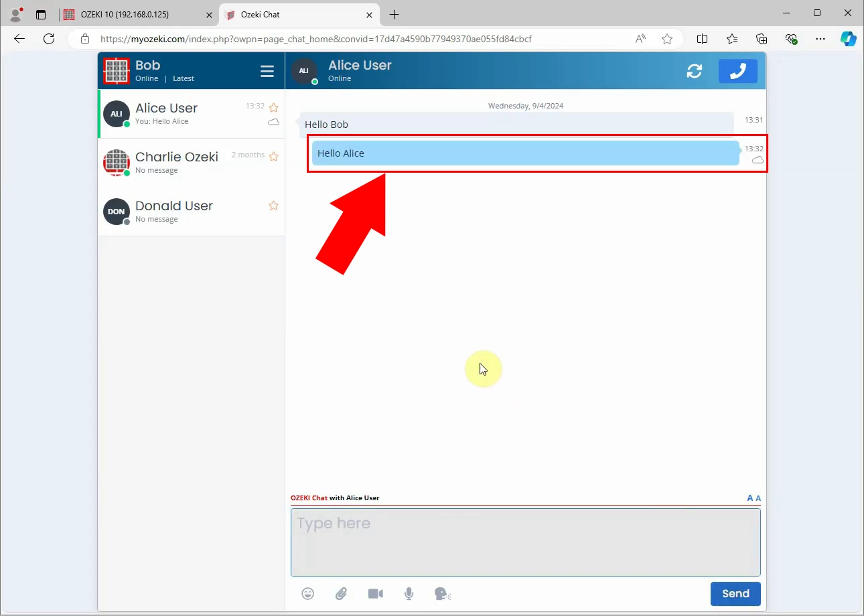Toggle favorite star for Charlie Ozeki

click(273, 156)
